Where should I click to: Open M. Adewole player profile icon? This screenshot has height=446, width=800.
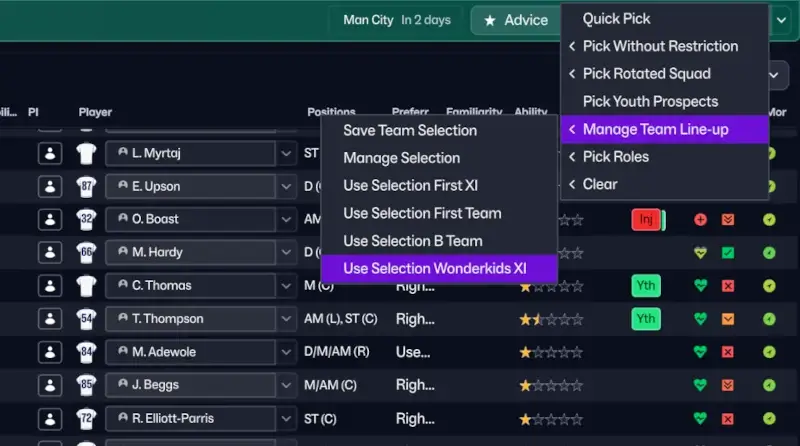[x=50, y=352]
